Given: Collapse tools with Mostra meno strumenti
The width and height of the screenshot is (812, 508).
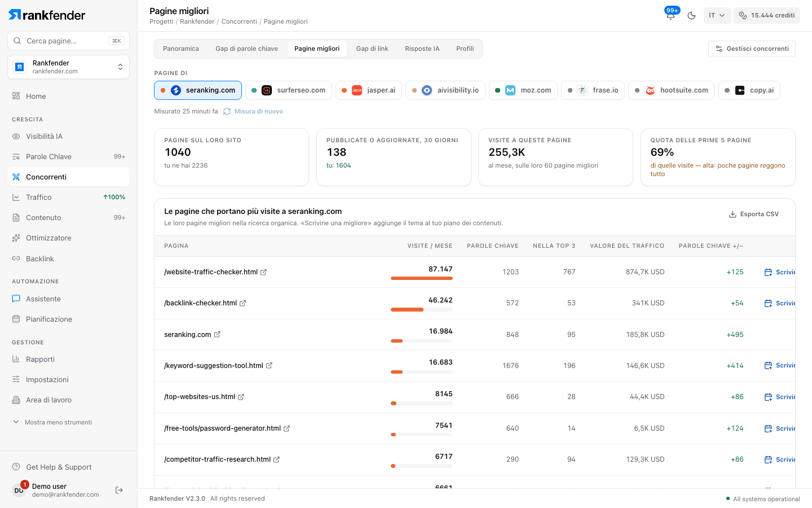Looking at the screenshot, I should click(x=52, y=422).
